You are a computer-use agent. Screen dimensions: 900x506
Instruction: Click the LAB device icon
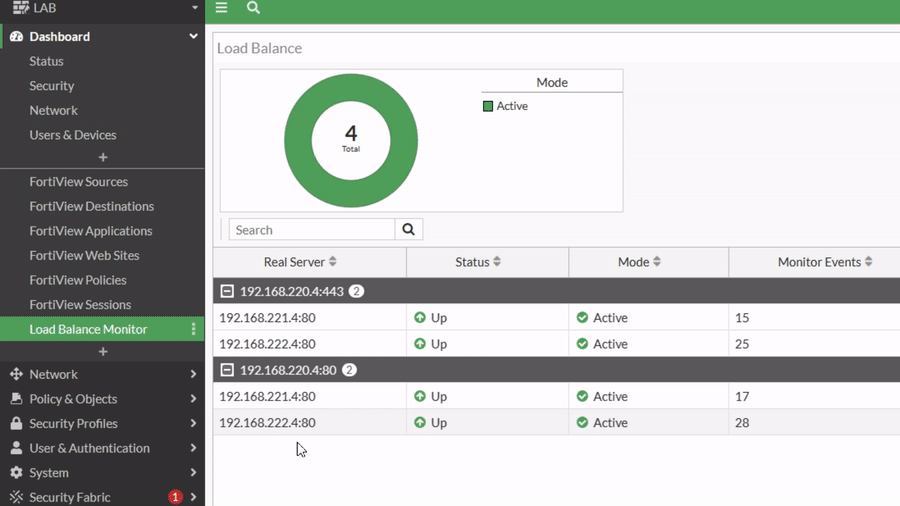point(21,7)
